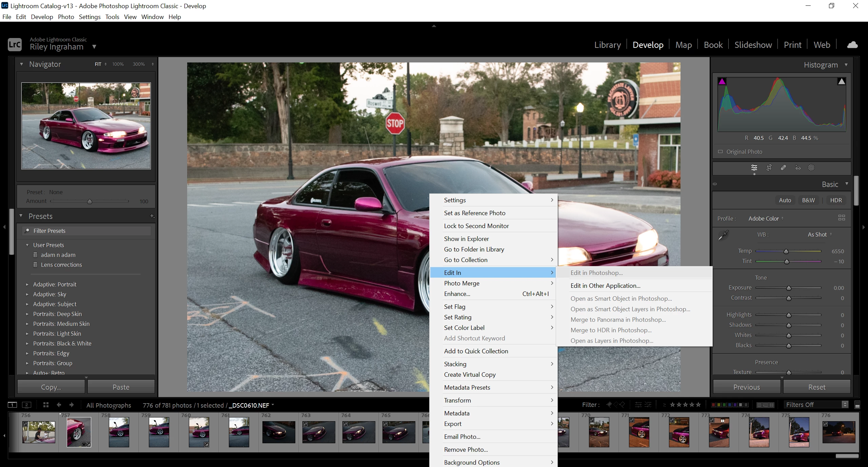Select the Healing bandage tool icon
Screen dimensions: 868x467
(x=783, y=168)
